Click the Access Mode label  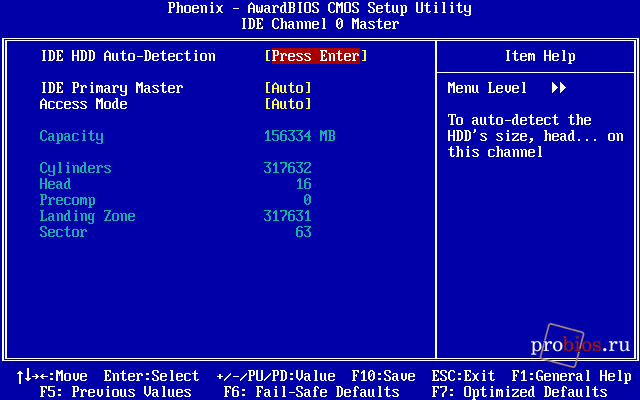[x=84, y=104]
